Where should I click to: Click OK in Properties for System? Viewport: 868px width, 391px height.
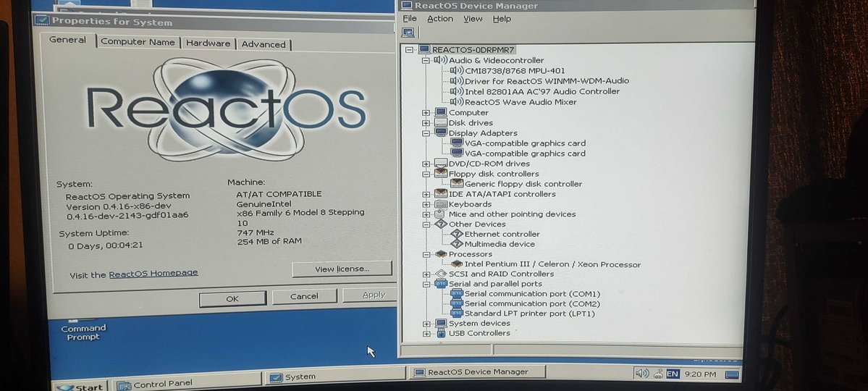(x=232, y=298)
